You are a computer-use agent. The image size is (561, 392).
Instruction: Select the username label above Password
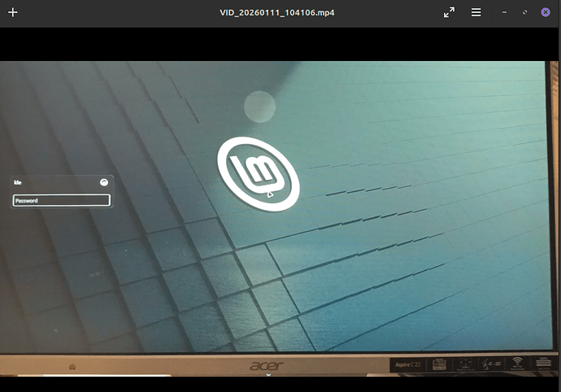tap(18, 183)
